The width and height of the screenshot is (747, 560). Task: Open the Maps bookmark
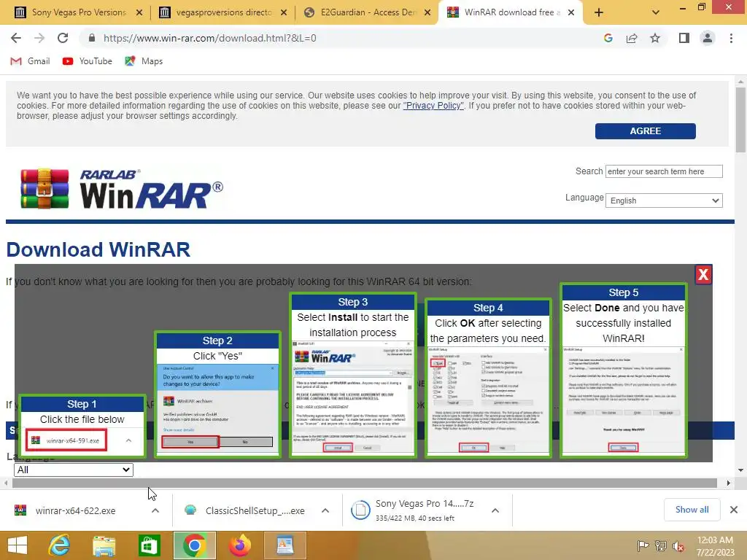pos(144,61)
